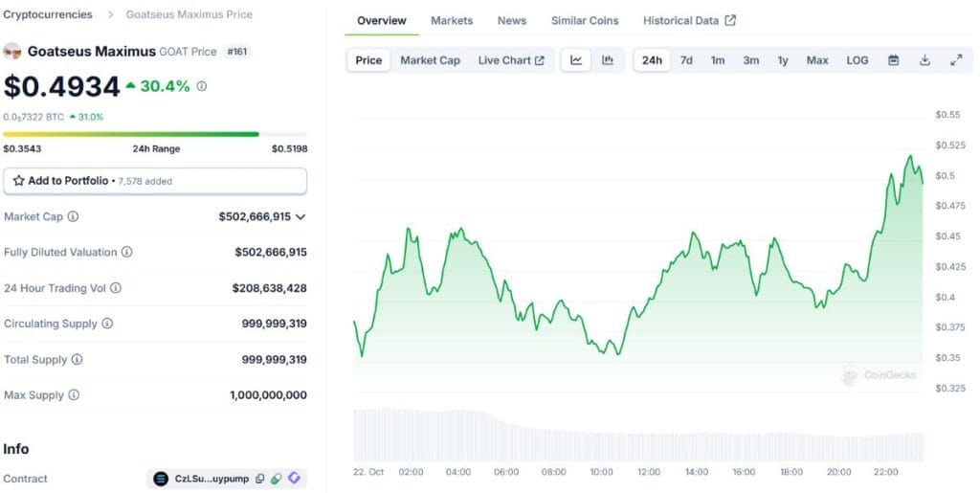Open the News tab
Screen dimensions: 980x493
point(512,21)
